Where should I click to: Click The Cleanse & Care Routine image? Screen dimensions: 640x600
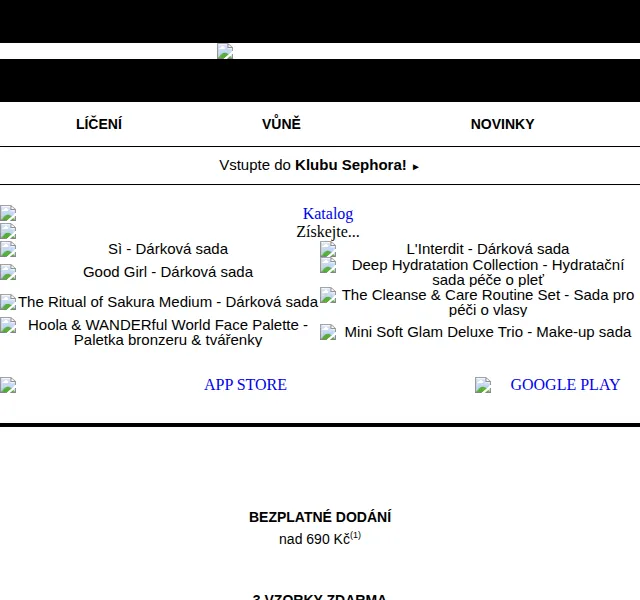click(328, 295)
